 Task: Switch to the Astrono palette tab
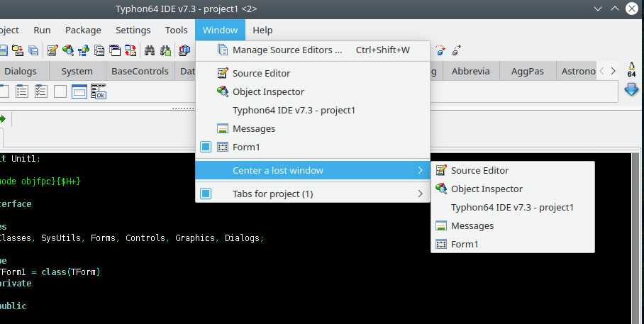577,71
